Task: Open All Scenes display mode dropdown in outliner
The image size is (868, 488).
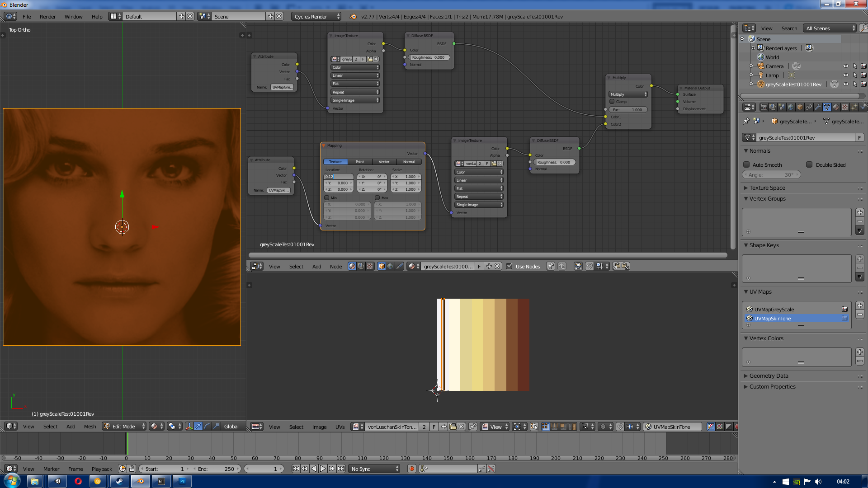Action: click(830, 28)
